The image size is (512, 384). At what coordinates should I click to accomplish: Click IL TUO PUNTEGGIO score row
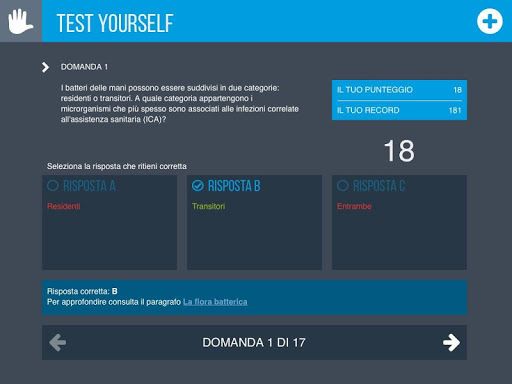[x=399, y=90]
